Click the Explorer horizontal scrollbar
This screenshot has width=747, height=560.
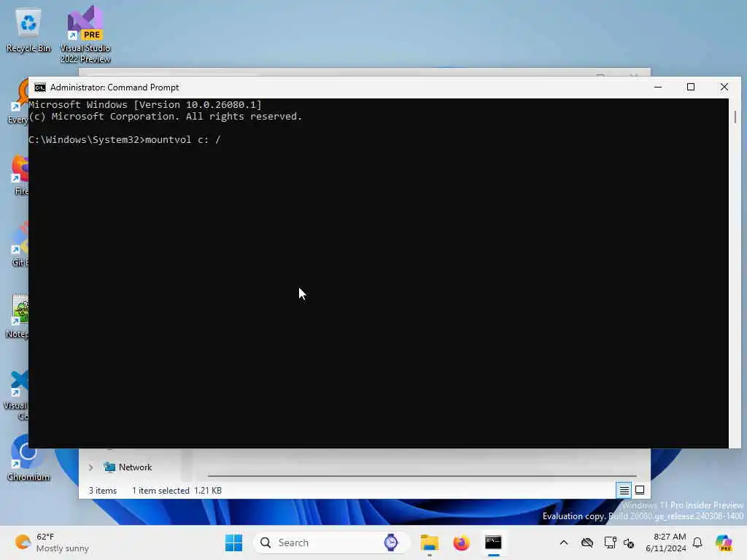(x=422, y=475)
